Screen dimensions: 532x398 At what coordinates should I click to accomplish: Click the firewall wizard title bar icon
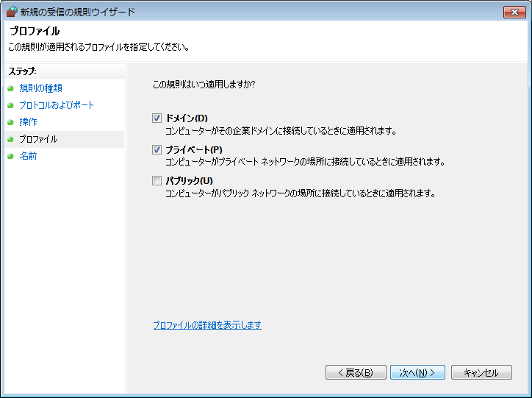click(x=12, y=12)
